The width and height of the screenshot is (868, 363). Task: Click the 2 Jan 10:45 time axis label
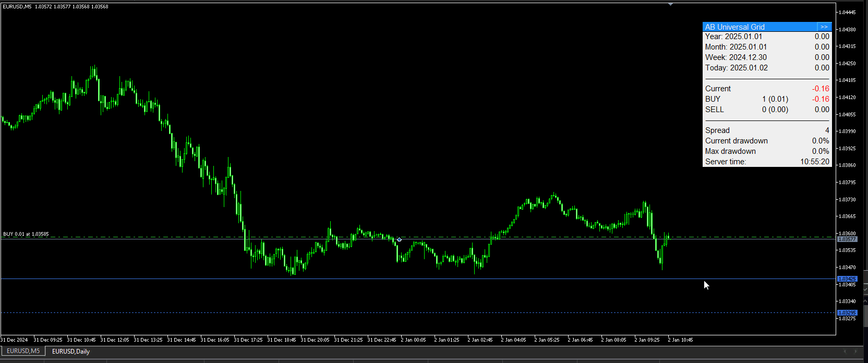680,340
